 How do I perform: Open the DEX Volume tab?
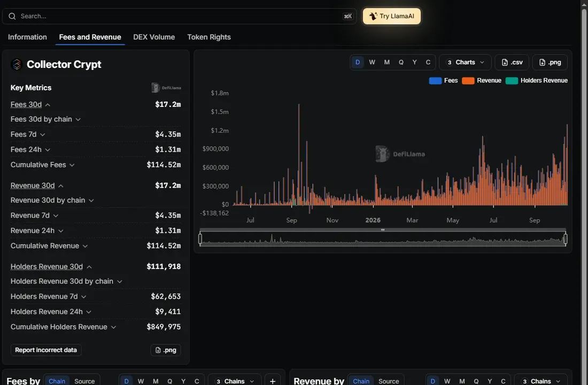tap(154, 37)
